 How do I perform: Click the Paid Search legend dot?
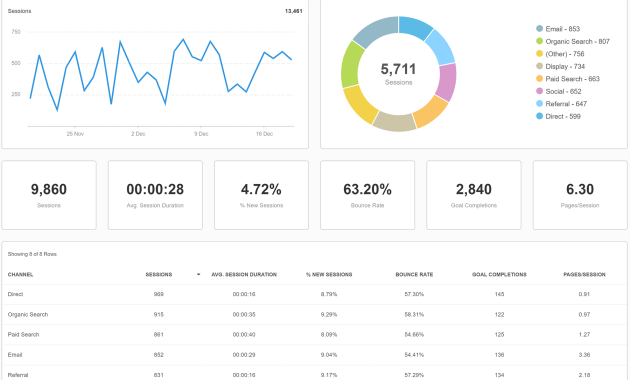click(540, 79)
